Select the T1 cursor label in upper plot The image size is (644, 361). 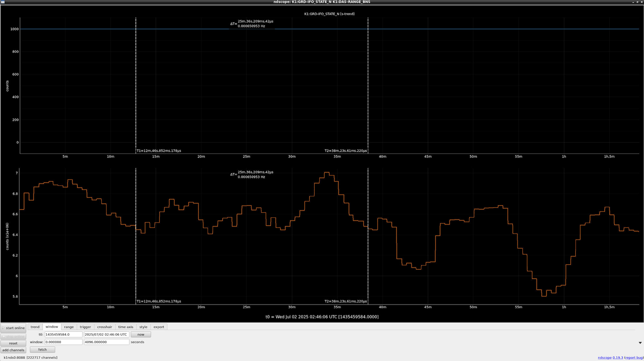[159, 151]
